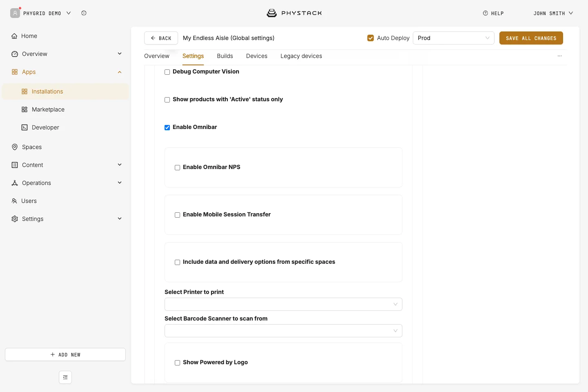Tick Include data from specific spaces checkbox
This screenshot has width=588, height=392.
177,262
